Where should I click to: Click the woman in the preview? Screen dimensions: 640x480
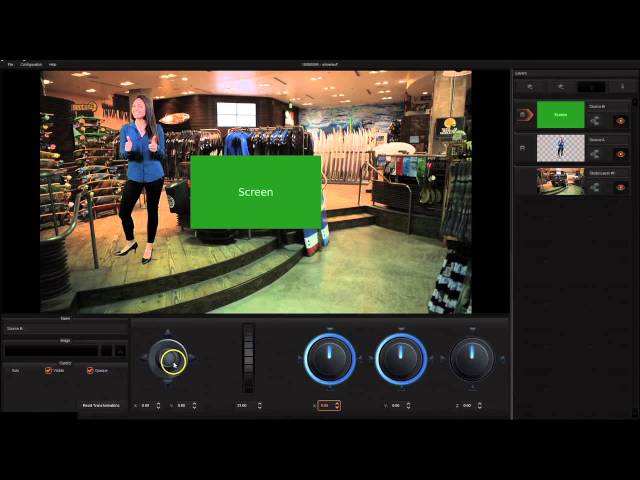click(x=142, y=180)
